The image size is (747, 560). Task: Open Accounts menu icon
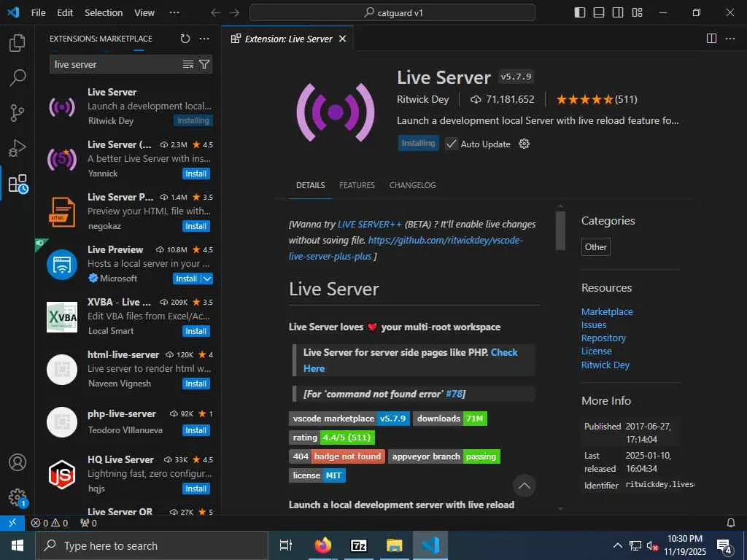[18, 462]
